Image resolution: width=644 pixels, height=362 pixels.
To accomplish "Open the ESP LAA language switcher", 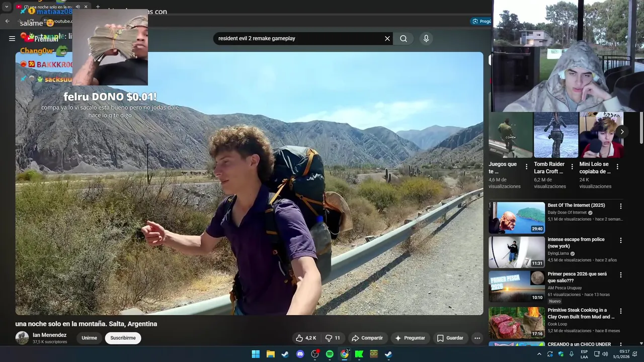I will point(584,354).
